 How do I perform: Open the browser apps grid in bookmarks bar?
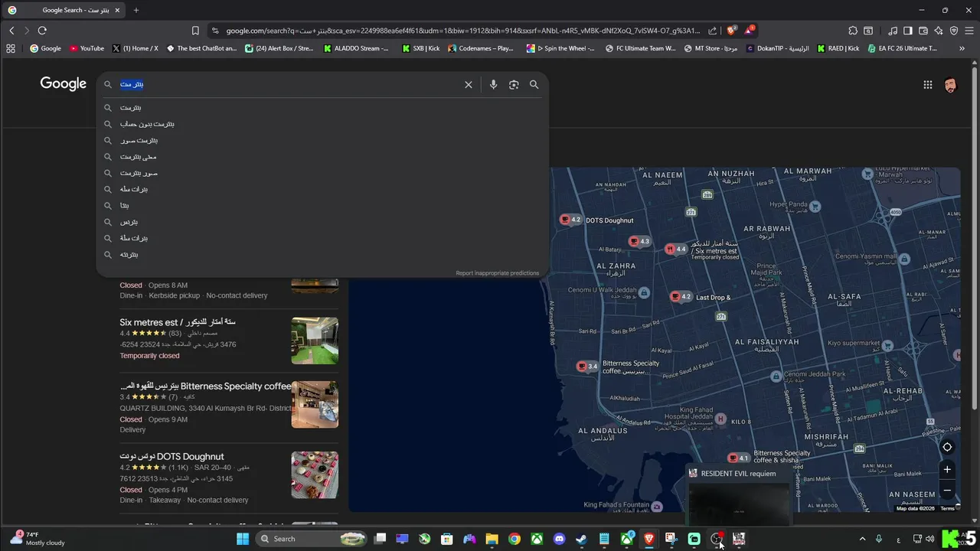tap(11, 48)
